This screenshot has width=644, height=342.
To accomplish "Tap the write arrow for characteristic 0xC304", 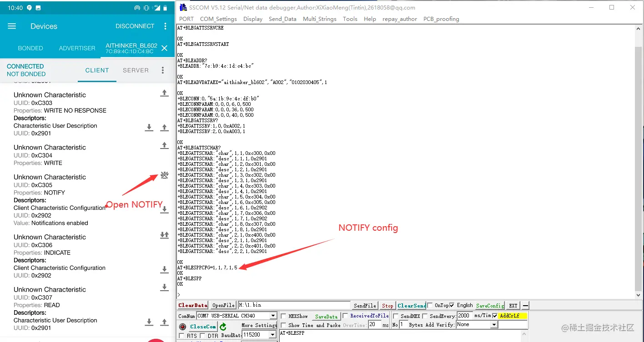I will [165, 145].
